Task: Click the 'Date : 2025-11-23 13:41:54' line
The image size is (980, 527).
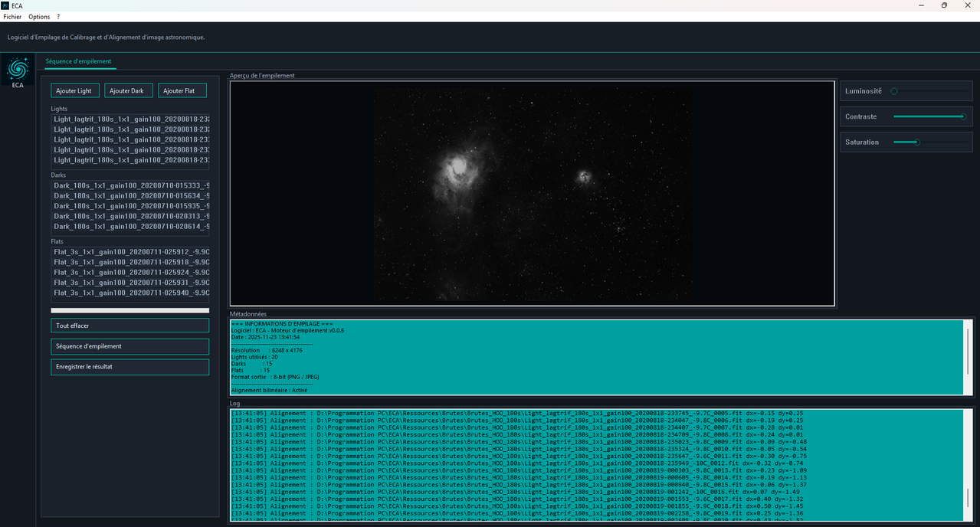Action: point(265,337)
